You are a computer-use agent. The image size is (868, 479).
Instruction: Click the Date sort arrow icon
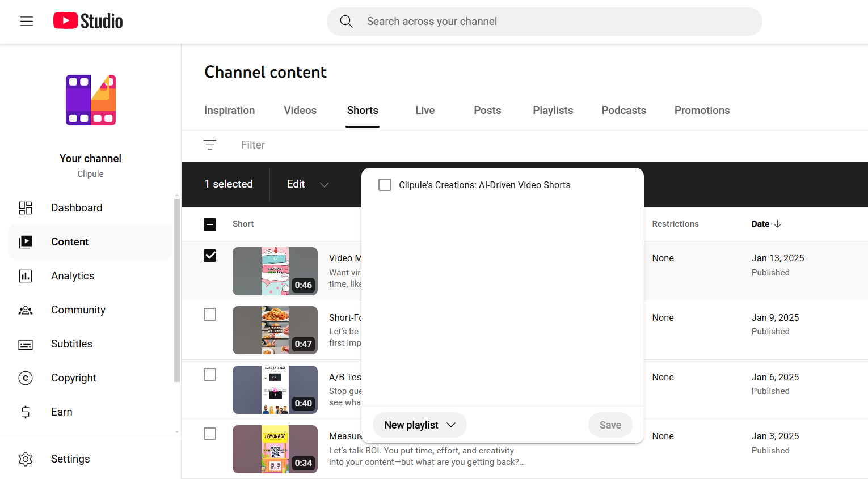778,224
